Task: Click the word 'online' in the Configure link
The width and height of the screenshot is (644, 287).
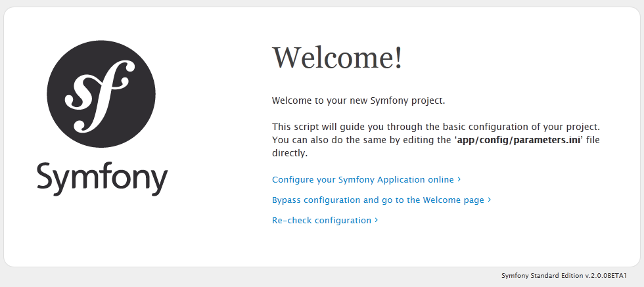Action: point(441,180)
